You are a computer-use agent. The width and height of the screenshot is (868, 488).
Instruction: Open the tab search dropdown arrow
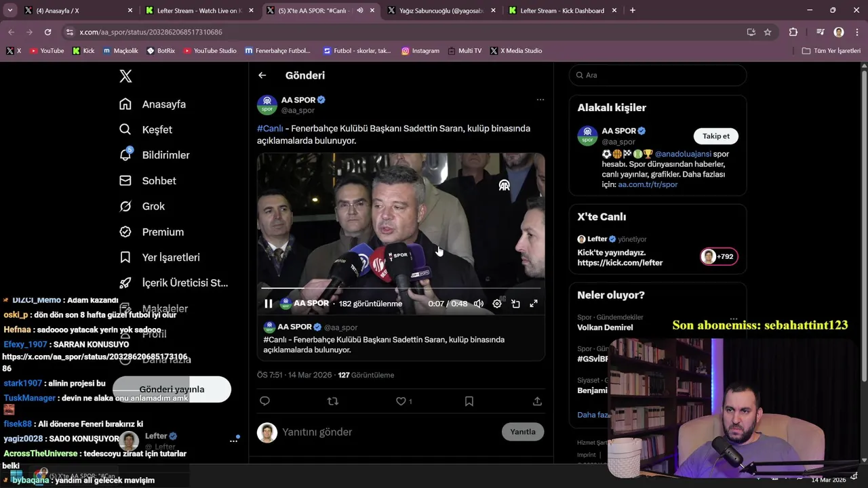9,11
